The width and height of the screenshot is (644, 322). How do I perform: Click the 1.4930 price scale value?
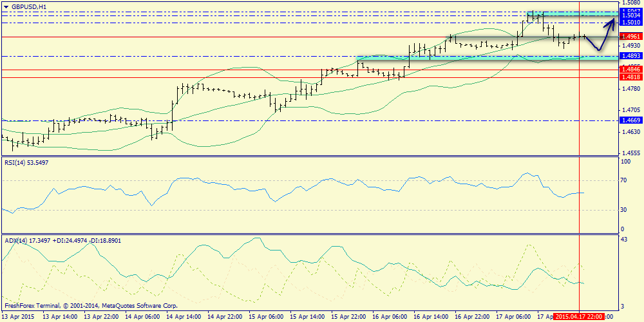coord(631,45)
